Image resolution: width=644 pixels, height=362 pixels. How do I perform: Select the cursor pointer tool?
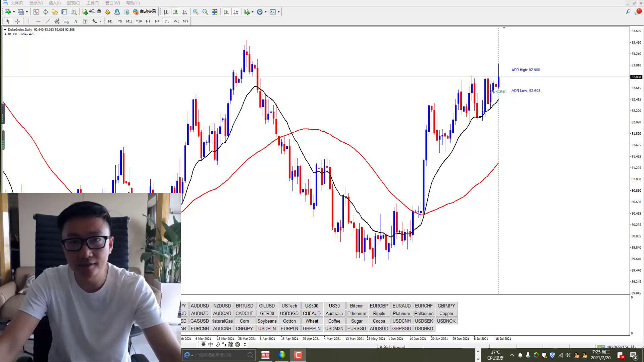click(x=8, y=21)
